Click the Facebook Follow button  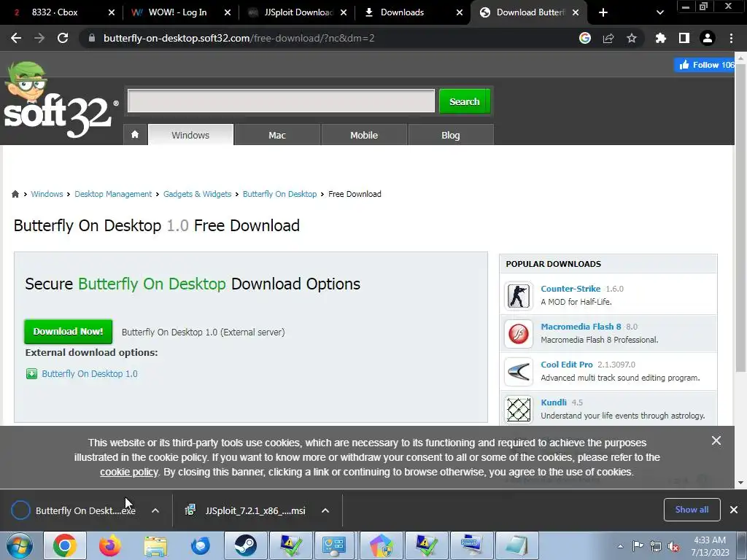[x=705, y=65]
